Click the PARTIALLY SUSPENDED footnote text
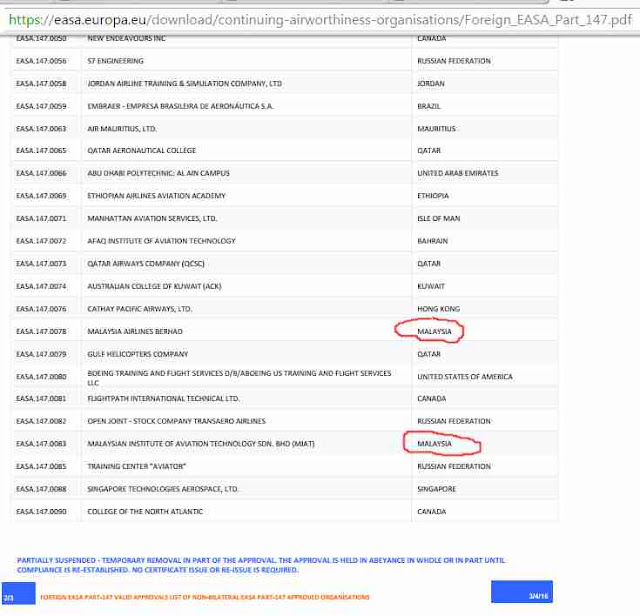This screenshot has height=616, width=640. coord(261,565)
